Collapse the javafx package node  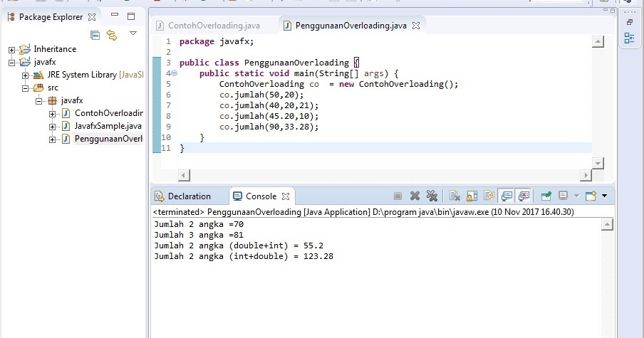pyautogui.click(x=38, y=101)
